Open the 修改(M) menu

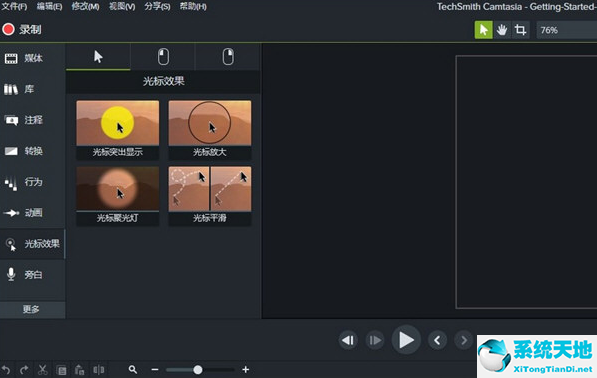[85, 6]
